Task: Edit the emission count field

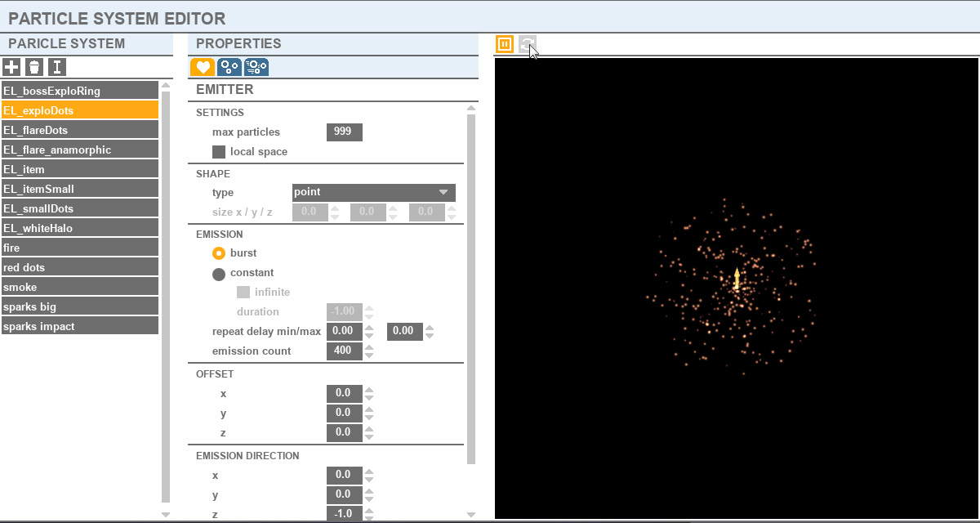Action: pos(345,351)
